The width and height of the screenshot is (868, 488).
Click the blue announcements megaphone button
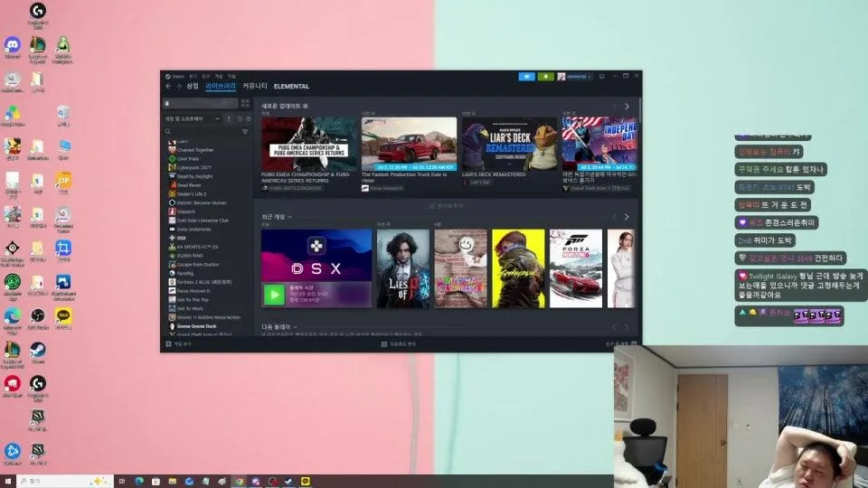point(526,76)
